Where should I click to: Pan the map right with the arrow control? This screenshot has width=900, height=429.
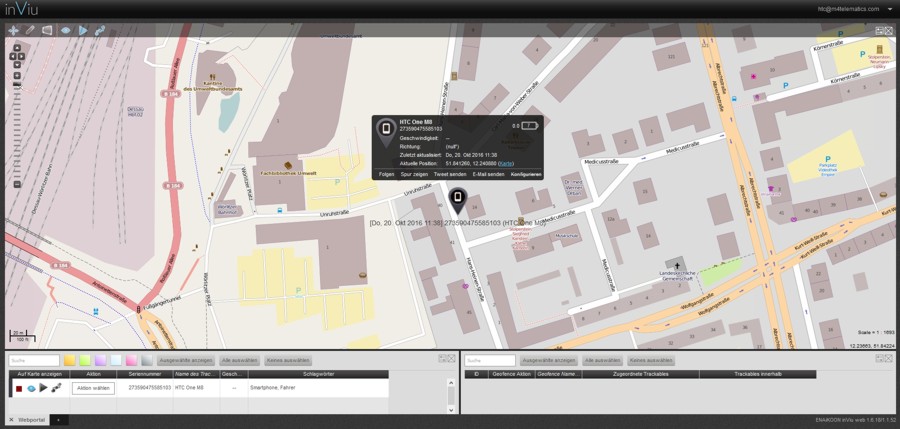(x=21, y=56)
